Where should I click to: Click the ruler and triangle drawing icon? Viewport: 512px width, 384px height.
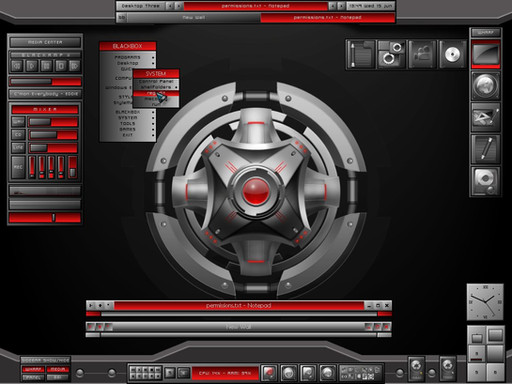(485, 117)
